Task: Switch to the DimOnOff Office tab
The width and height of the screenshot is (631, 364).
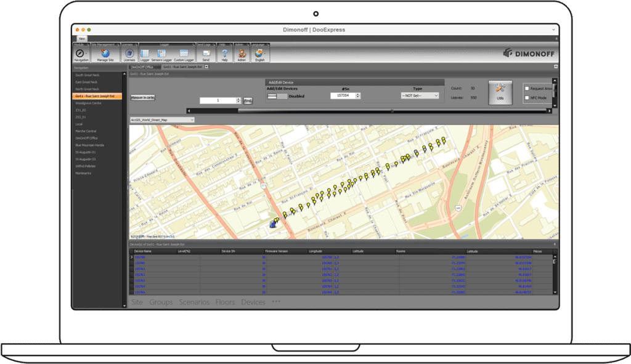Action: coord(142,67)
